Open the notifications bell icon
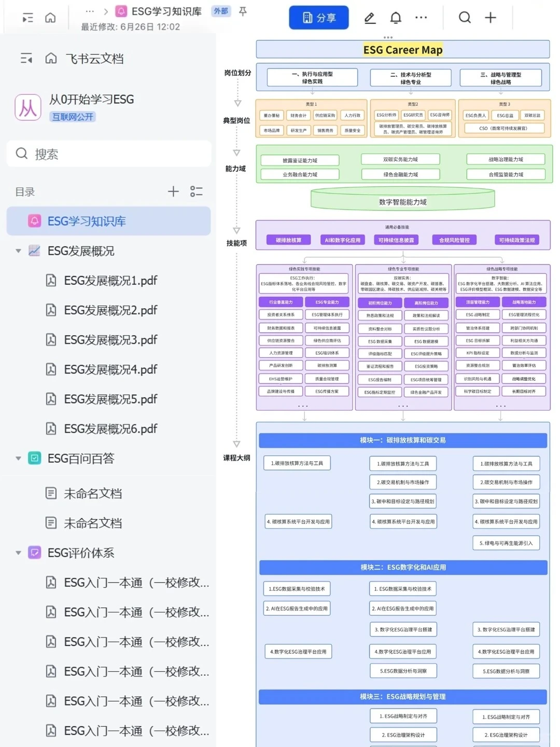This screenshot has height=747, width=560. [x=395, y=17]
